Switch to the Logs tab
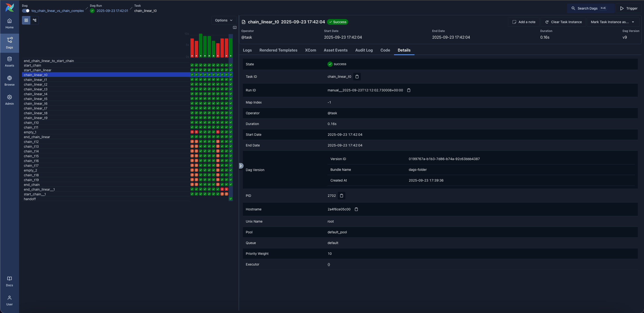644x313 pixels. coord(247,50)
